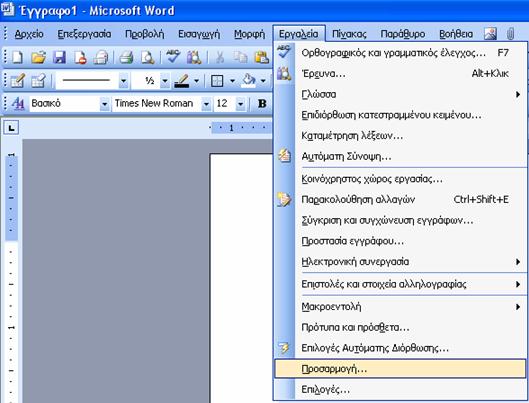Open the Μορφή menu
Viewport: 529px width, 403px height.
250,34
